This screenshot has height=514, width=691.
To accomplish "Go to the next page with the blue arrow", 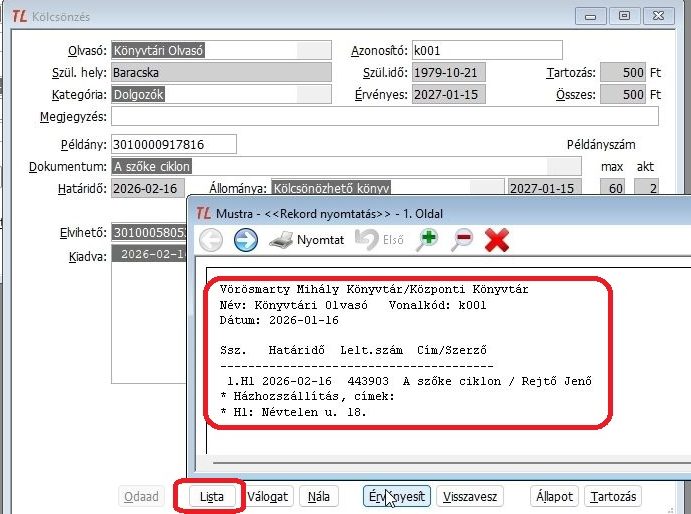I will [246, 240].
